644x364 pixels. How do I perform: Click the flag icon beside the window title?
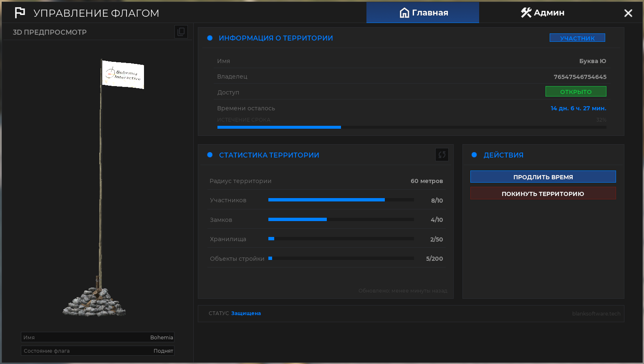coord(20,13)
